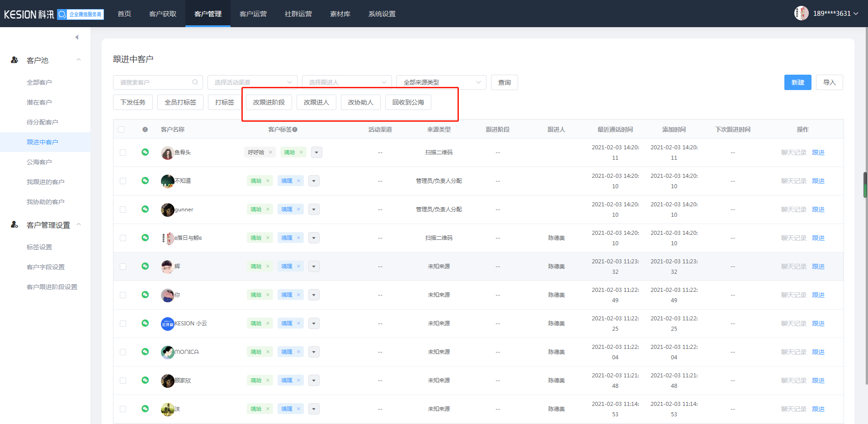Expand the 全部来源类型 dropdown
This screenshot has width=868, height=424.
pyautogui.click(x=441, y=82)
